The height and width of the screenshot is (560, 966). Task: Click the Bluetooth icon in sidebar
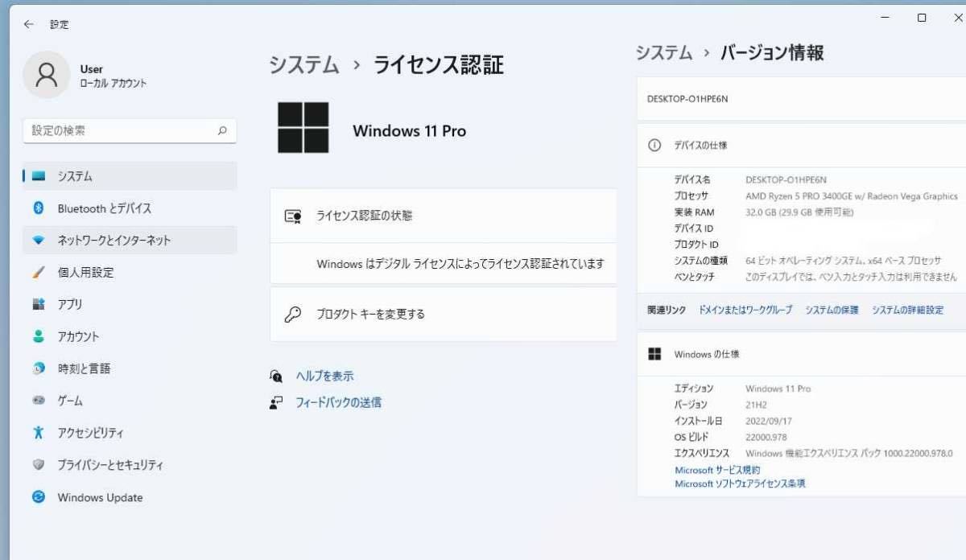point(38,208)
